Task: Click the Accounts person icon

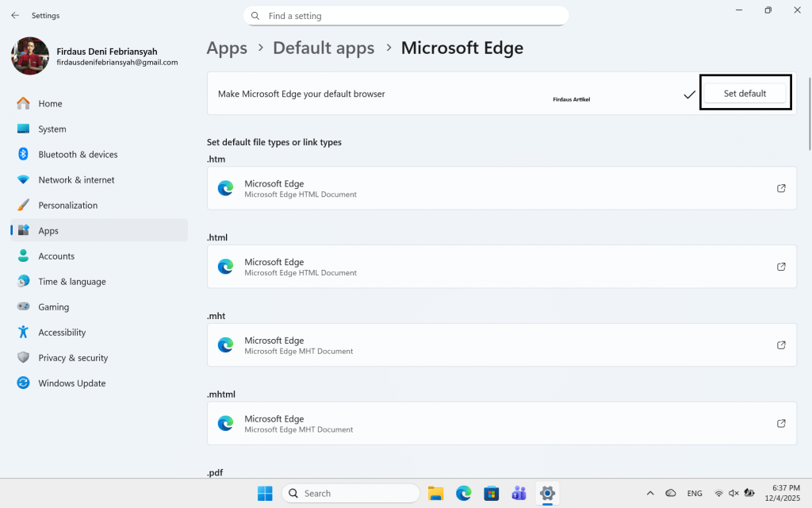Action: click(x=23, y=256)
